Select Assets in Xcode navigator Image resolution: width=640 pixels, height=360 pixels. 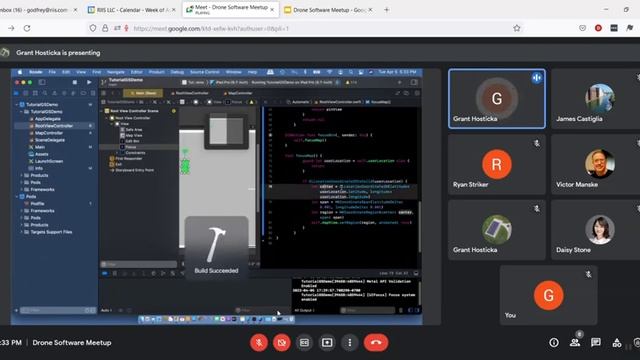[x=42, y=154]
